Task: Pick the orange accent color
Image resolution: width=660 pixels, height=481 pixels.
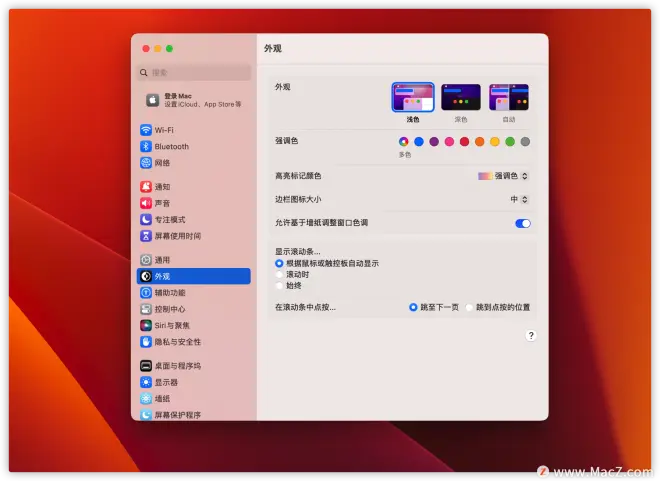Action: tap(479, 142)
